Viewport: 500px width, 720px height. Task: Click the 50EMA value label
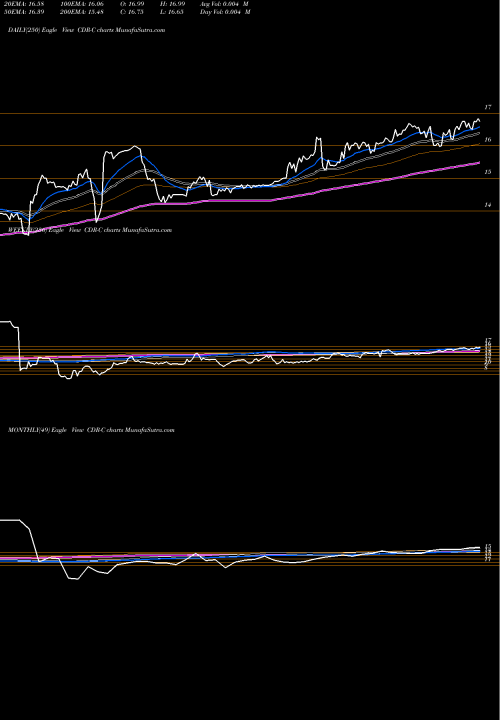pos(23,12)
